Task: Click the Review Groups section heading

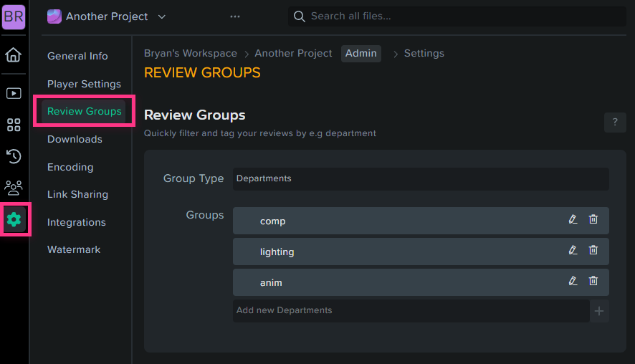Action: click(x=195, y=115)
